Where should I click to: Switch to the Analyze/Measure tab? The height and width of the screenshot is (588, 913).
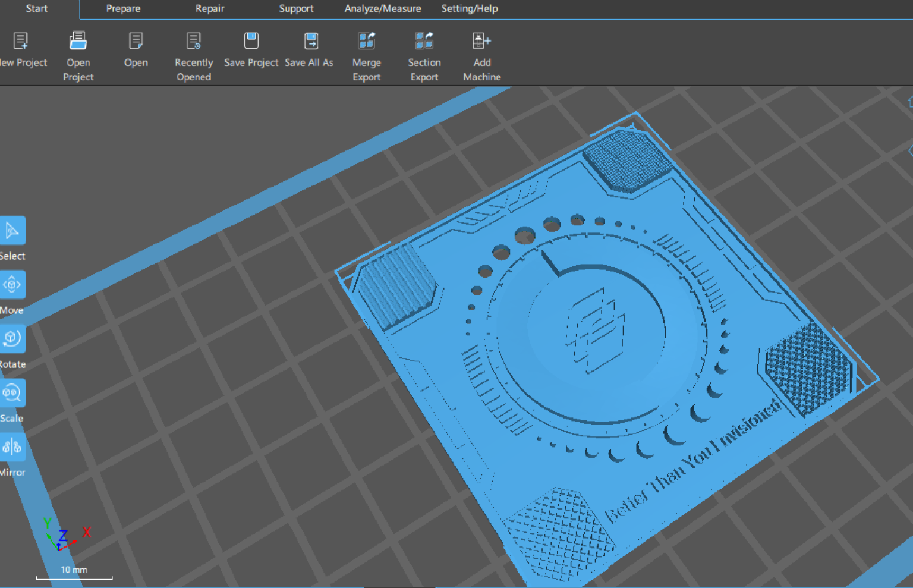tap(383, 9)
